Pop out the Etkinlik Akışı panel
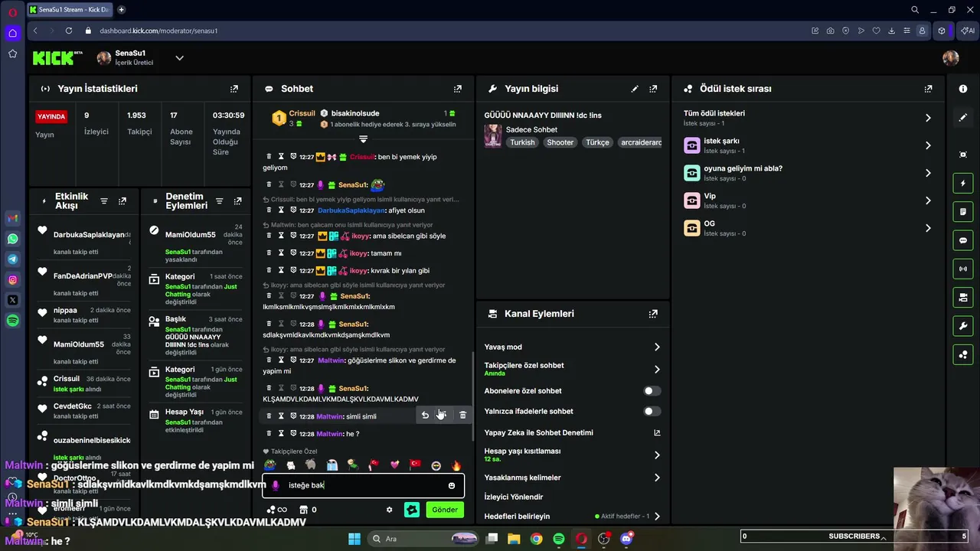 (122, 201)
